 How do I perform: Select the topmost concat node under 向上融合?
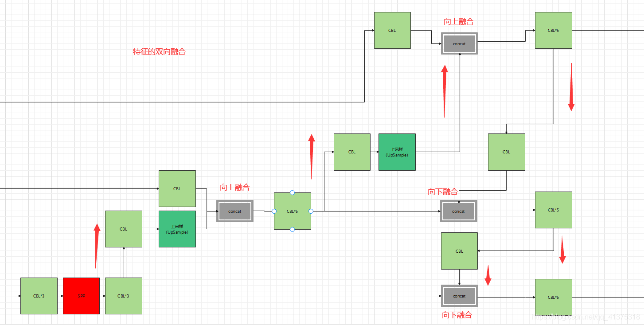click(x=459, y=43)
